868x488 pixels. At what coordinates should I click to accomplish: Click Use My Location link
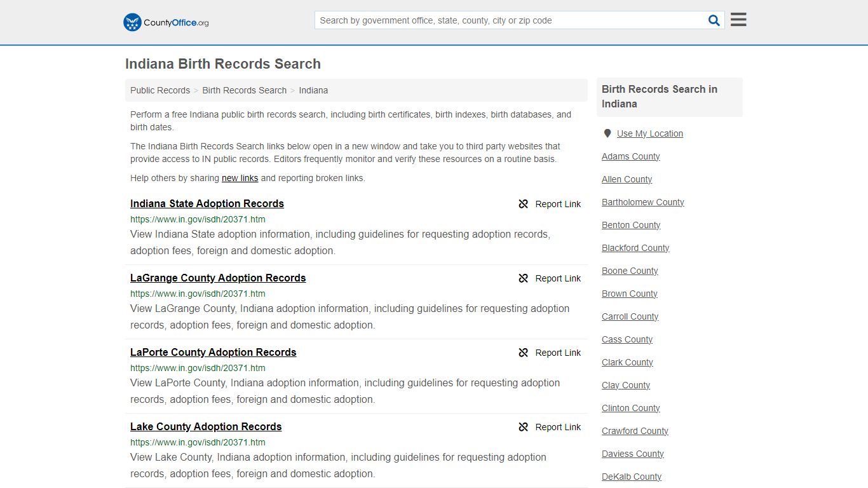(x=650, y=133)
